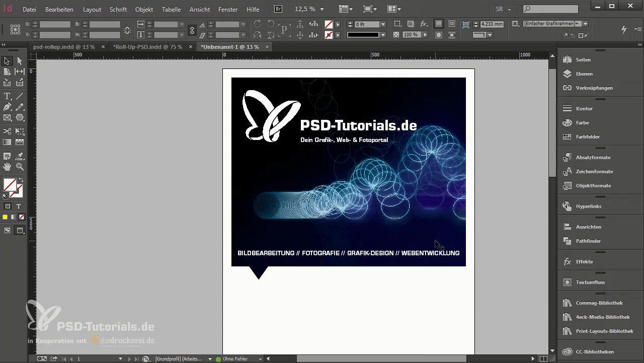This screenshot has height=363, width=644.
Task: Open the Fenster menu
Action: pyautogui.click(x=228, y=10)
